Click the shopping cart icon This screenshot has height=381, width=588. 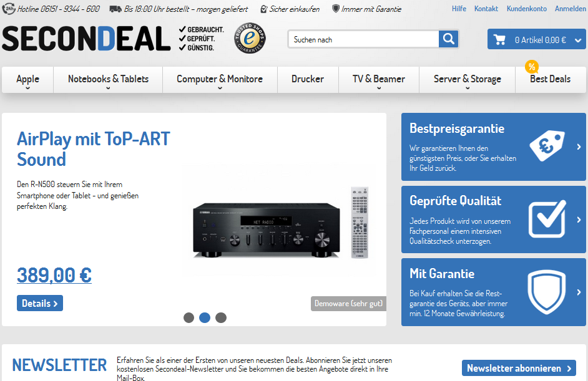(x=499, y=39)
